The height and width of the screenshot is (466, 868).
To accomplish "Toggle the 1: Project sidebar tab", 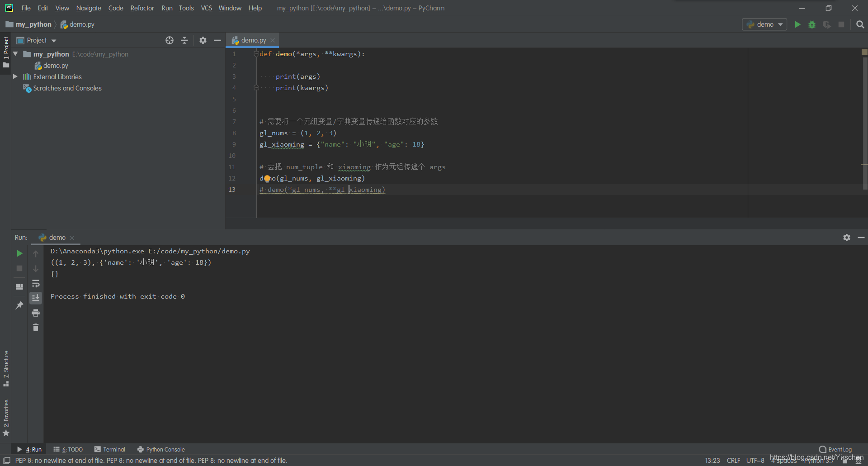I will point(6,52).
